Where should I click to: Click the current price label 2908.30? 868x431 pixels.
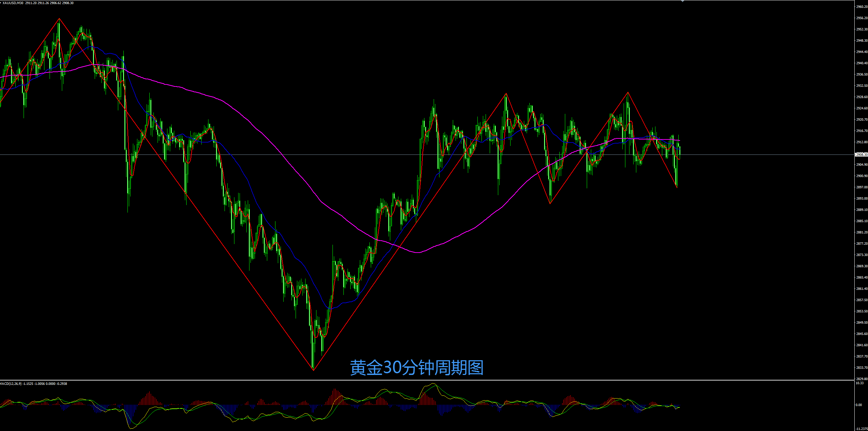[x=862, y=155]
